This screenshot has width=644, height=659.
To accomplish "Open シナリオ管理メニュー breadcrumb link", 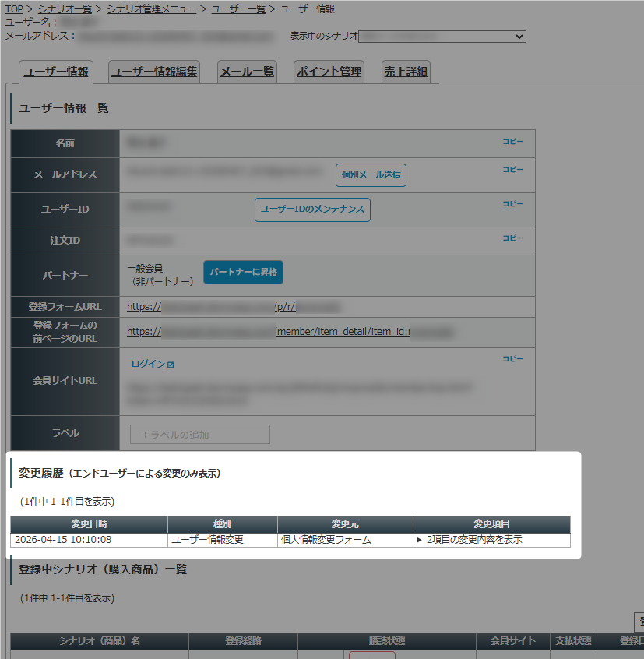I will 152,9.
